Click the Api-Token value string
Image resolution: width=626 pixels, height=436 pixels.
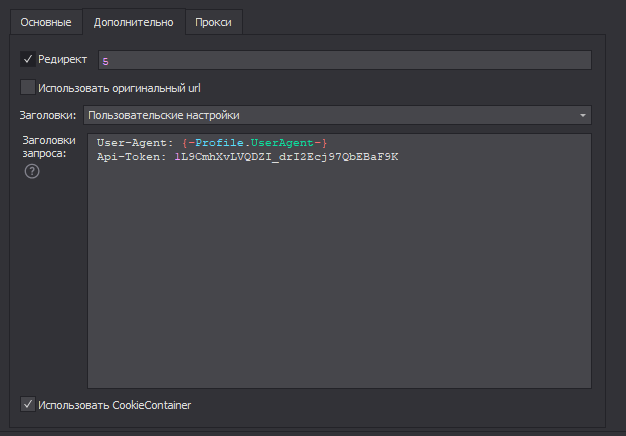tap(286, 157)
